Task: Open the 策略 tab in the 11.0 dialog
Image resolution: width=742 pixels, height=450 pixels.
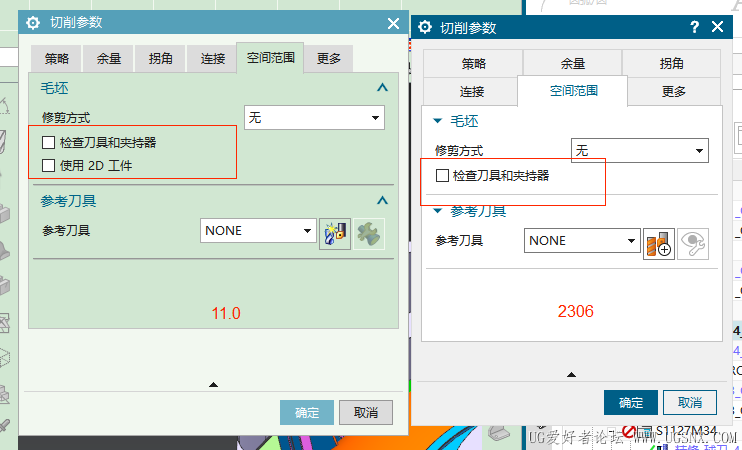Action: coord(57,59)
